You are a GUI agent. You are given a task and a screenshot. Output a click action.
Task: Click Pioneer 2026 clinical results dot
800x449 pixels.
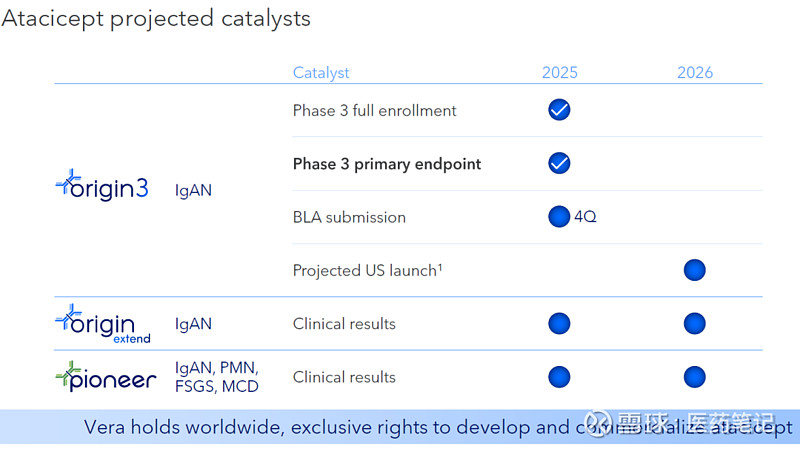[694, 377]
